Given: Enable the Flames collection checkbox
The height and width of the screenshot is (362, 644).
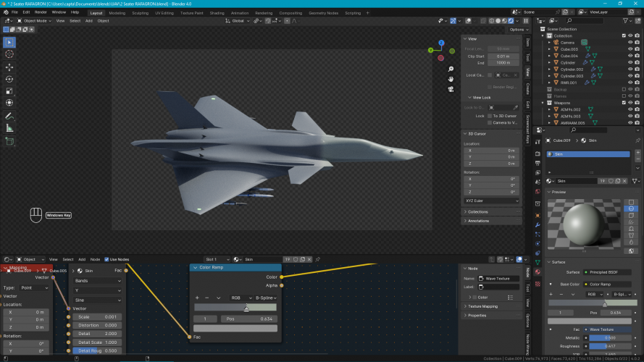Looking at the screenshot, I should click(x=624, y=96).
